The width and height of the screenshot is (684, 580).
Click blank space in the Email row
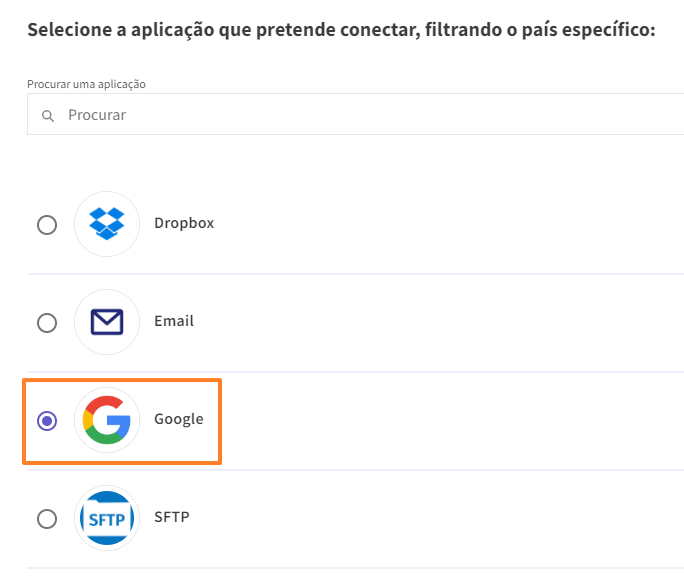[x=436, y=322]
